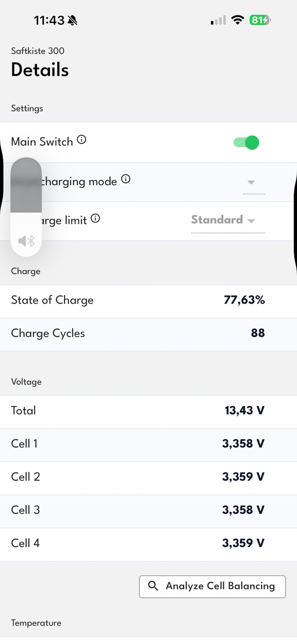Tap the Bluetooth speaker volume icon
The height and width of the screenshot is (644, 297).
point(26,241)
